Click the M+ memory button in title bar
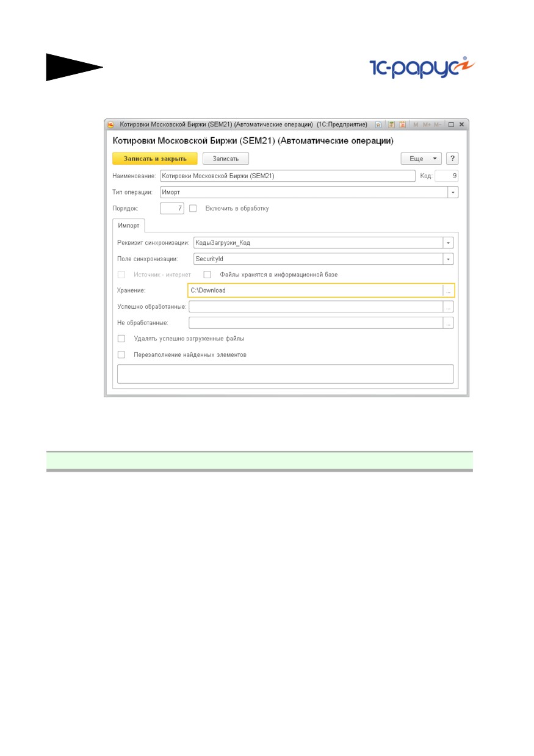 pos(426,124)
